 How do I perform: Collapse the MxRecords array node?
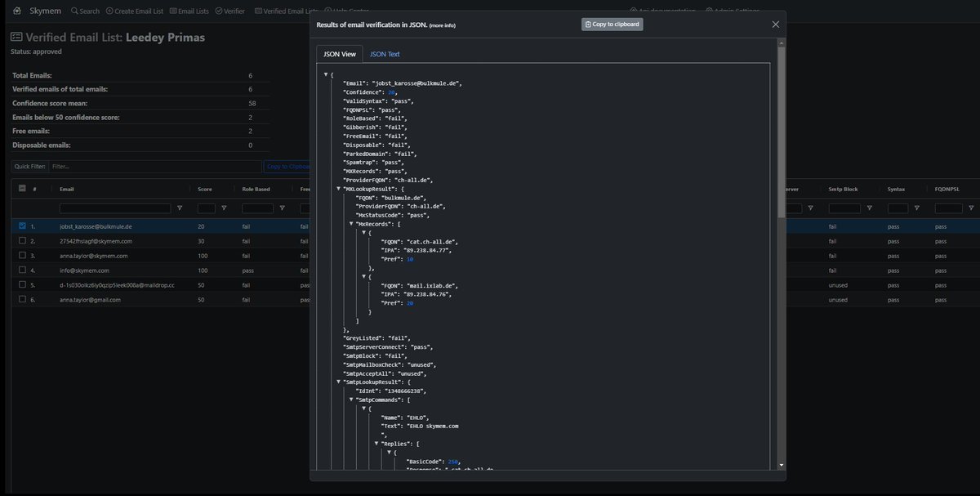(352, 223)
